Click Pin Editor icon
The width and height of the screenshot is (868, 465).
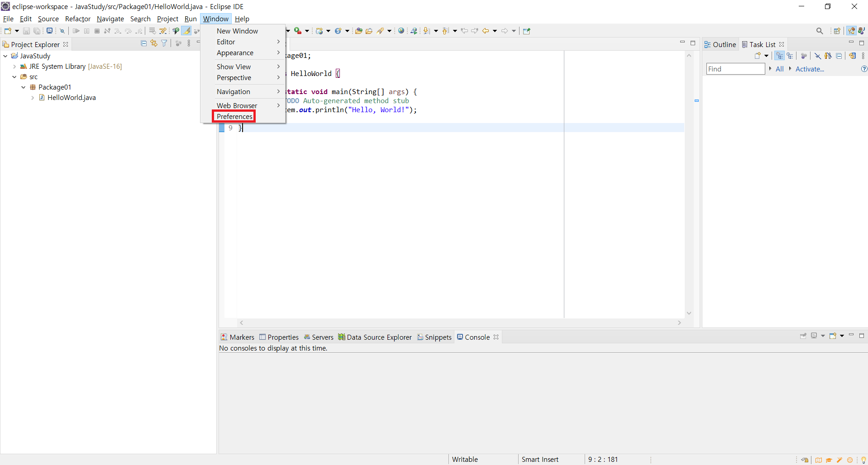(x=527, y=31)
